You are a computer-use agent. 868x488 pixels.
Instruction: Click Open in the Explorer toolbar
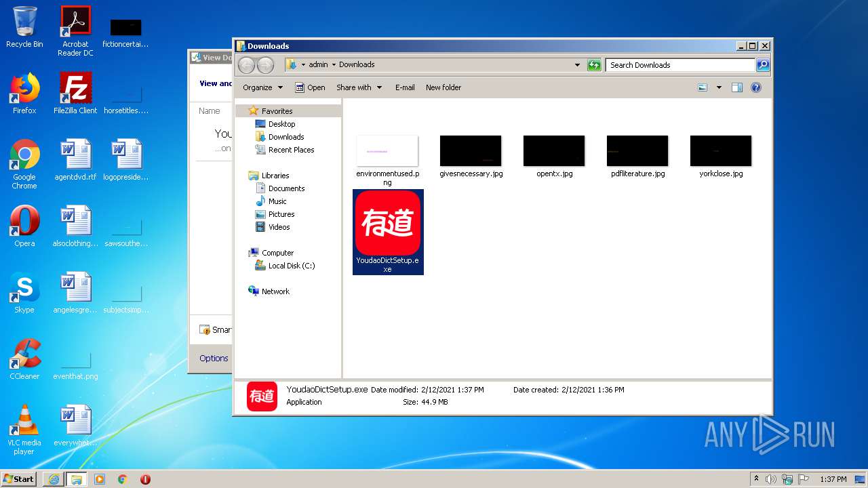click(310, 87)
